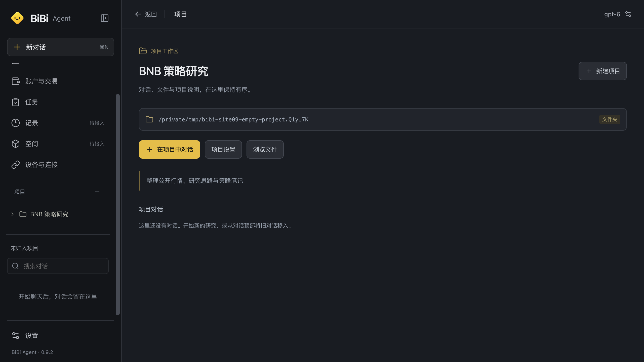Click the 项目 sidebar section label

point(20,192)
